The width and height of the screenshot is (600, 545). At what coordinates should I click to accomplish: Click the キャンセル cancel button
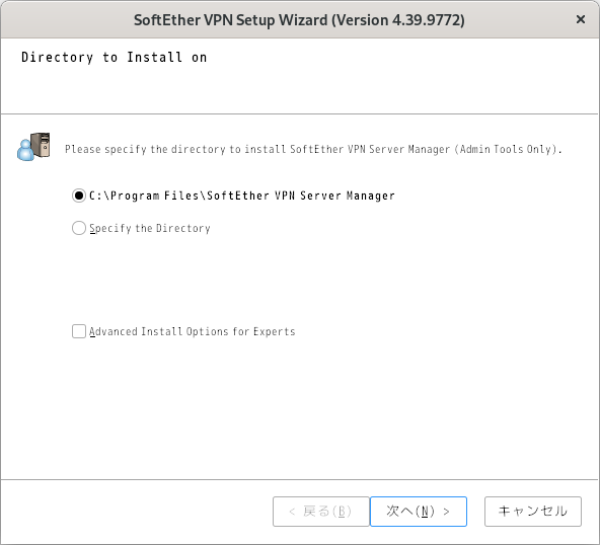tap(533, 511)
